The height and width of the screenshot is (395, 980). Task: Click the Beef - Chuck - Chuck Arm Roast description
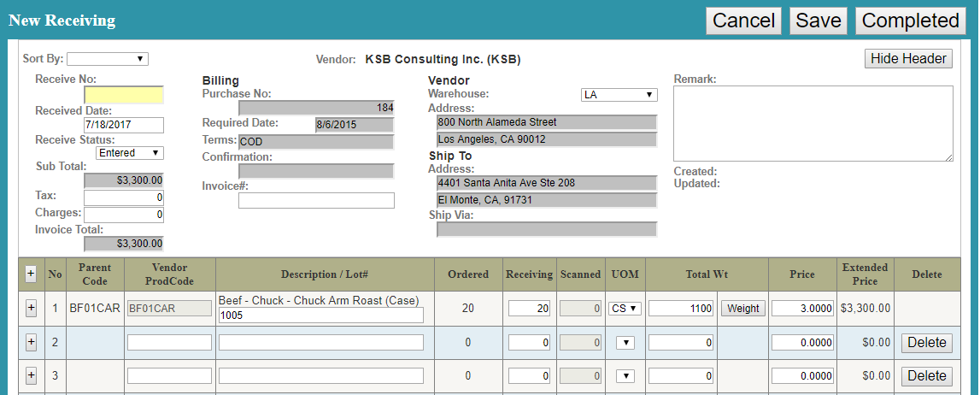coord(319,300)
